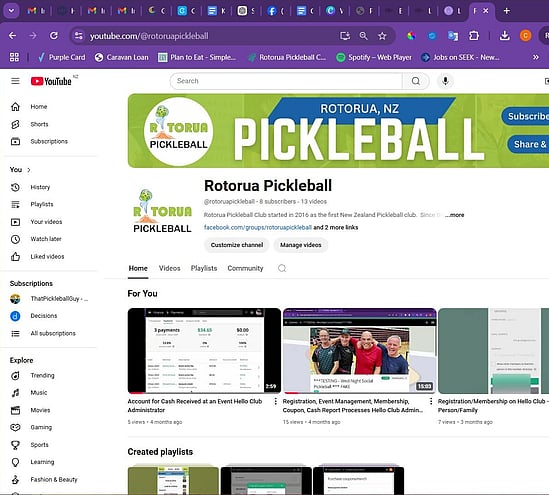Click the Rotorua Pickleball channel avatar

click(x=162, y=211)
